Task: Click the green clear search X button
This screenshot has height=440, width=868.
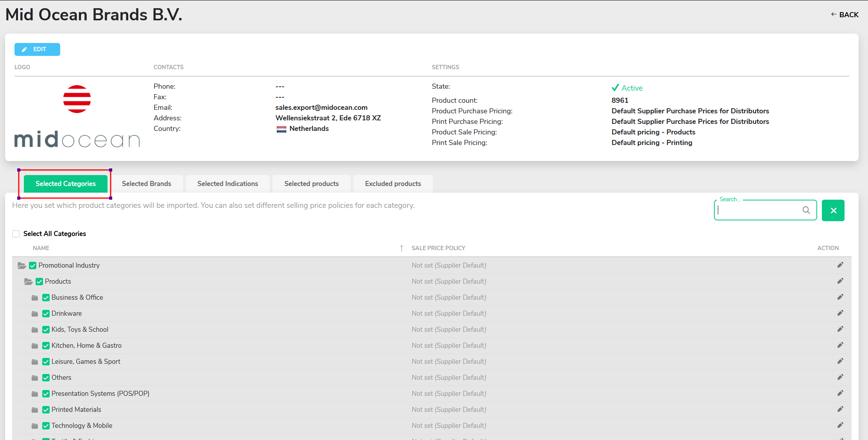Action: click(833, 210)
